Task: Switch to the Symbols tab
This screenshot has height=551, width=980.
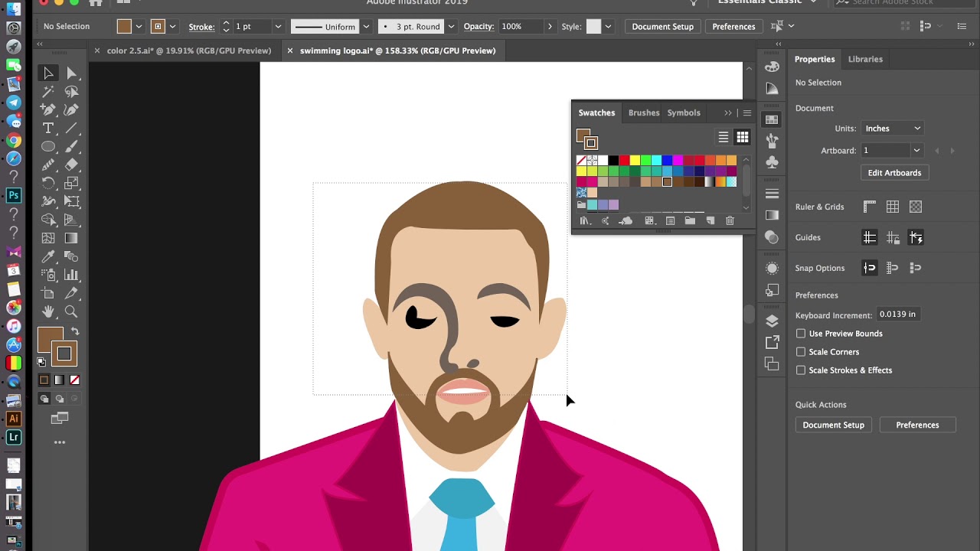Action: tap(684, 112)
